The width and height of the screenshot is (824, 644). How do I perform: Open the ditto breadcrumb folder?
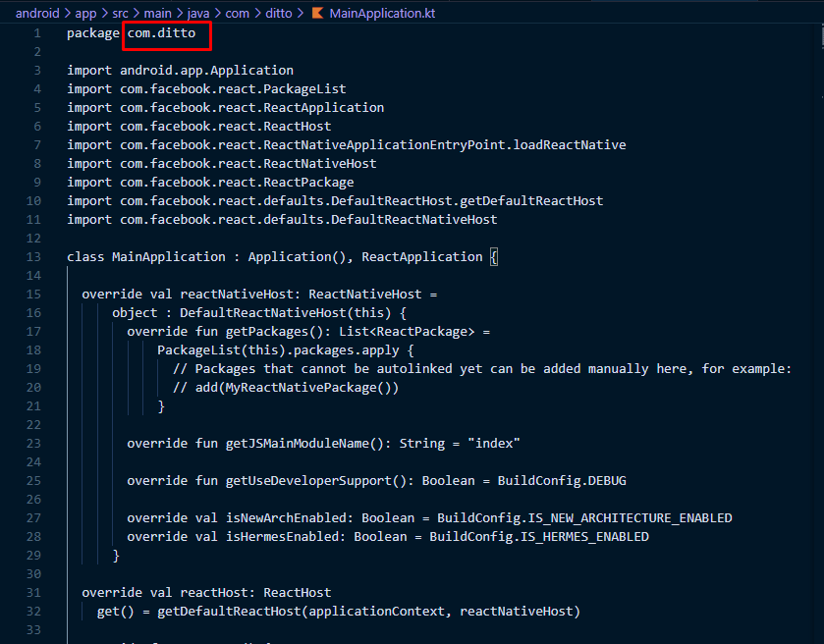[278, 14]
